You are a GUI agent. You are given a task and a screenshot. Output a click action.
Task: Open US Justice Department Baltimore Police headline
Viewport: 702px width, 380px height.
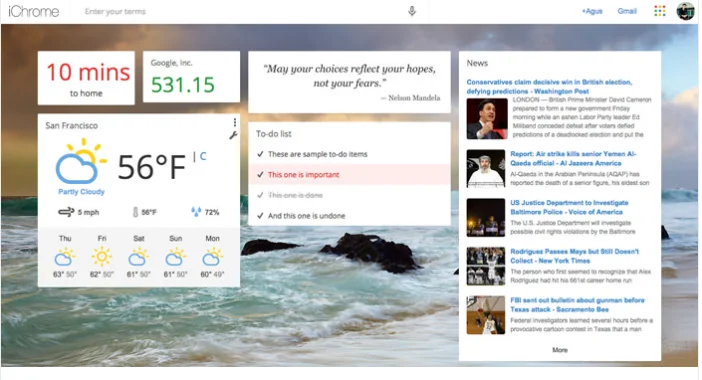569,207
